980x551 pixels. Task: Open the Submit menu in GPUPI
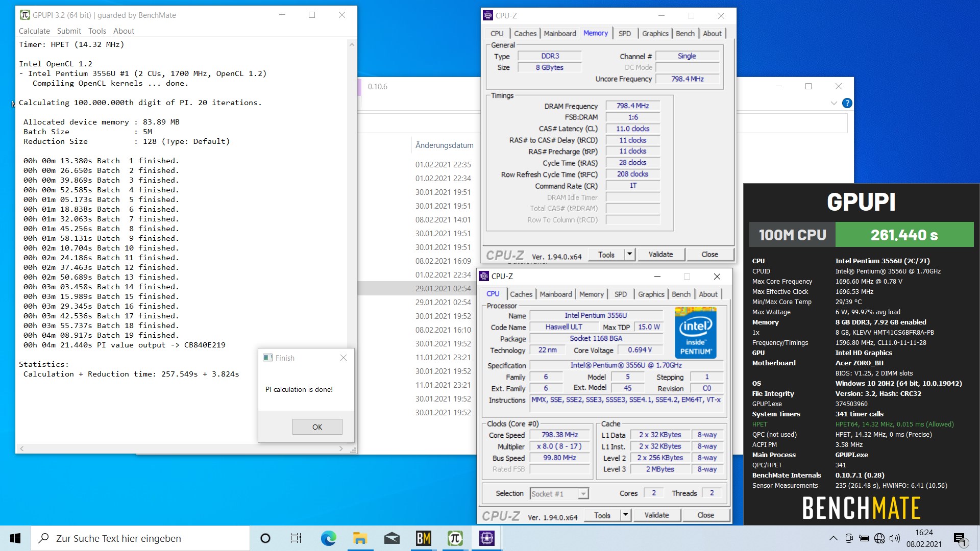click(x=69, y=31)
